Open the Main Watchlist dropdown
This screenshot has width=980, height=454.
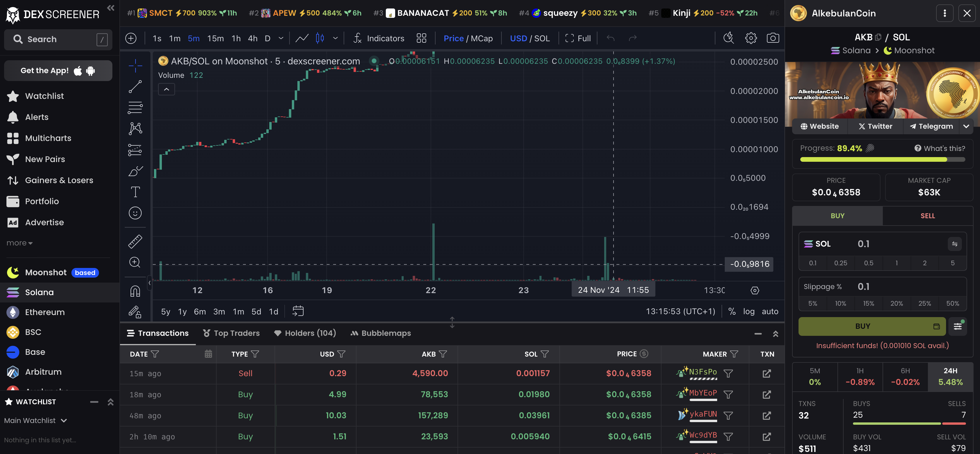pyautogui.click(x=35, y=421)
